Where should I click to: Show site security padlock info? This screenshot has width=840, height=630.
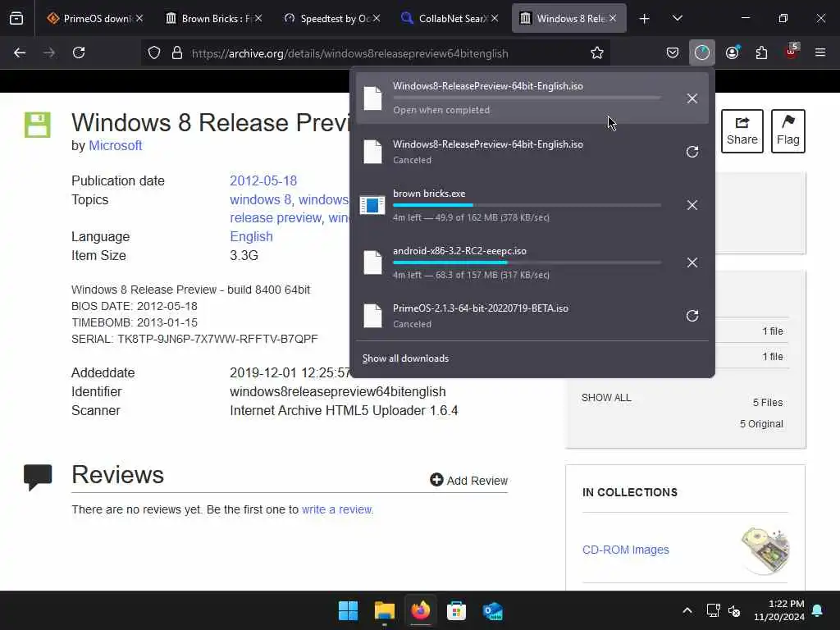[x=177, y=53]
